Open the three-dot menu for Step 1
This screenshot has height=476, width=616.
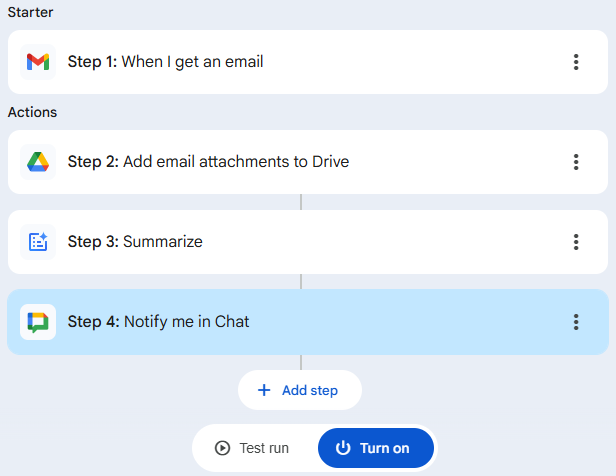(576, 62)
